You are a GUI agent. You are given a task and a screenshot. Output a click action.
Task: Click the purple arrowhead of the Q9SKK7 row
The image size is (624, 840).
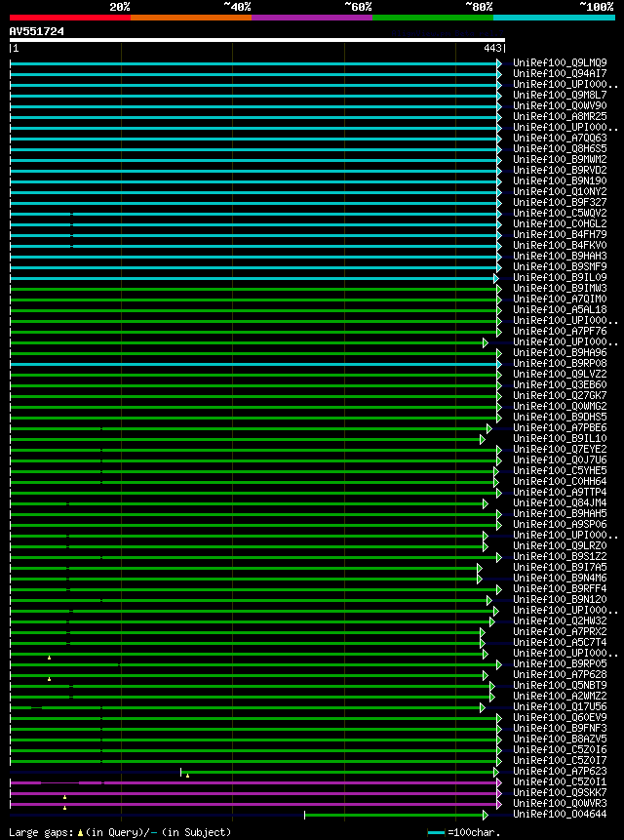[x=499, y=793]
